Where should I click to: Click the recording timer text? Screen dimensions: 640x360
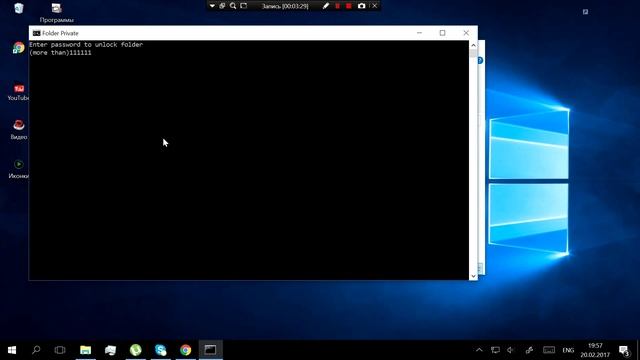(285, 6)
